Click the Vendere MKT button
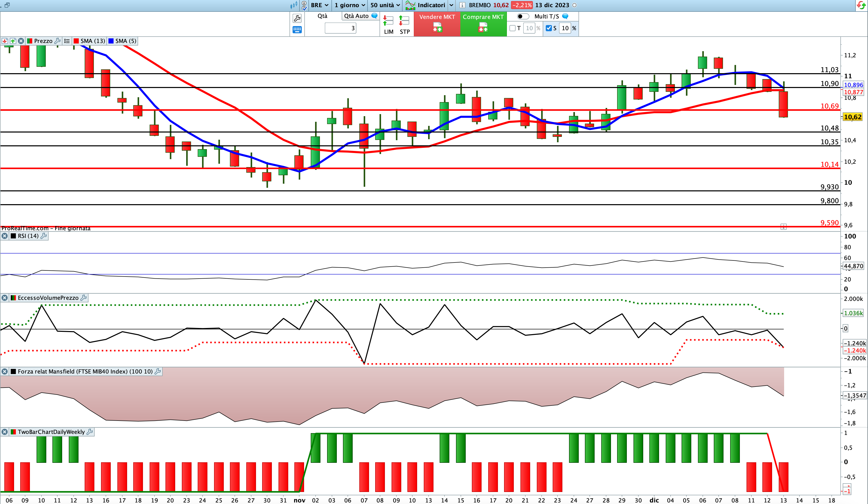 pyautogui.click(x=437, y=24)
